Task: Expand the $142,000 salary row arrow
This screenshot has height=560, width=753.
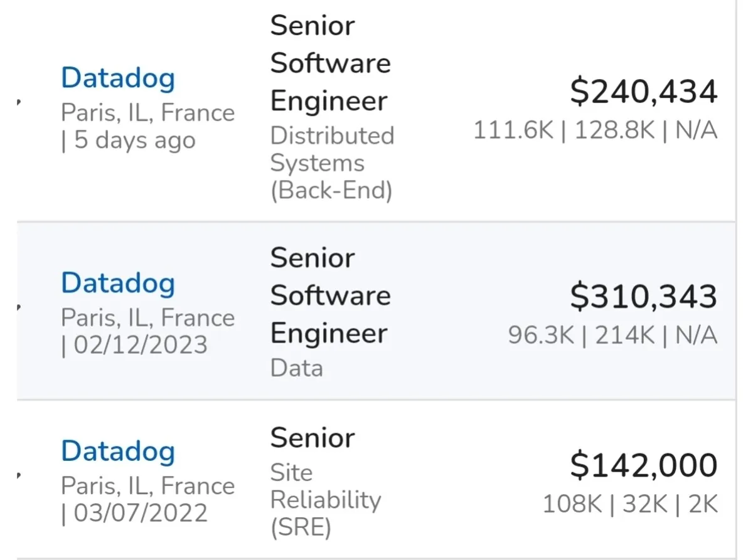Action: tap(19, 476)
